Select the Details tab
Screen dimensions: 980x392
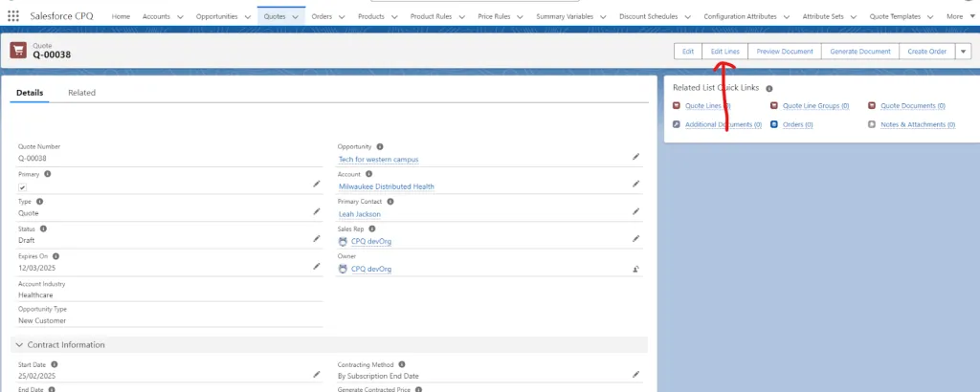pyautogui.click(x=30, y=93)
